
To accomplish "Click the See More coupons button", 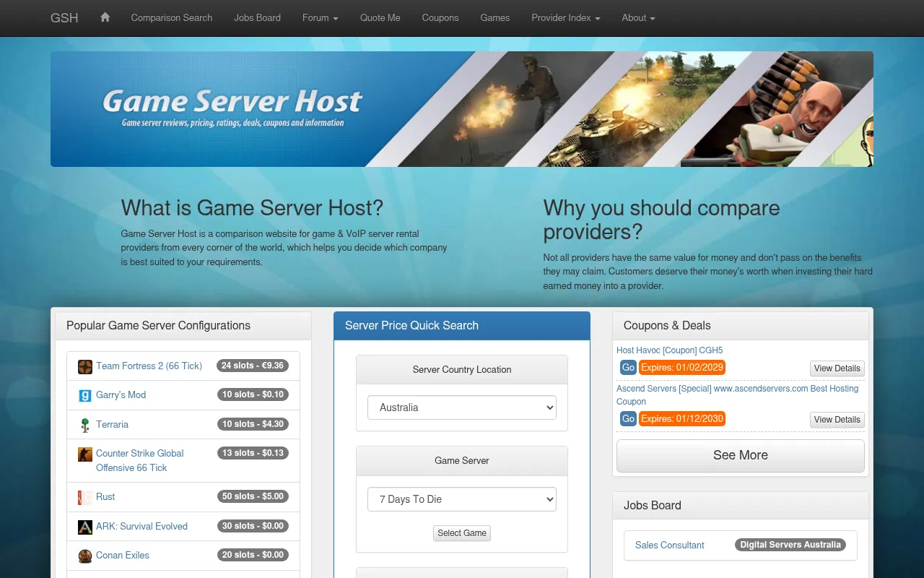I will [x=741, y=455].
